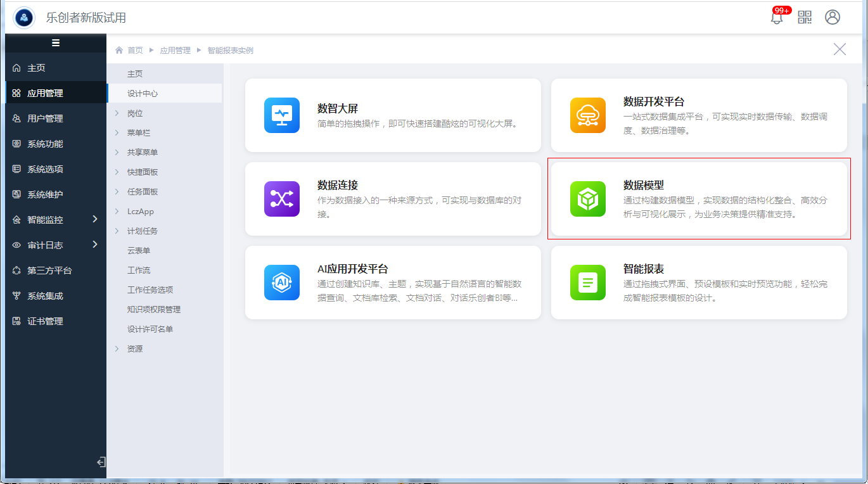Go to 首页 in the breadcrumb
868x484 pixels.
point(135,51)
